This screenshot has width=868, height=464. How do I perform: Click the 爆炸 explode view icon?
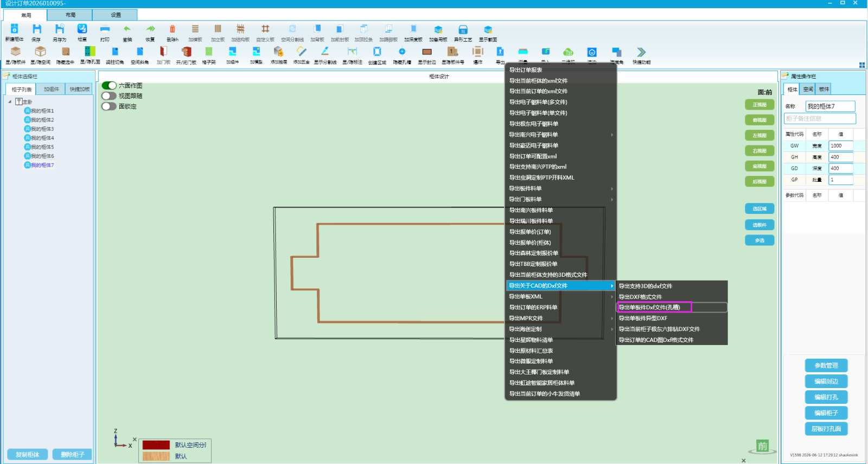(x=478, y=52)
